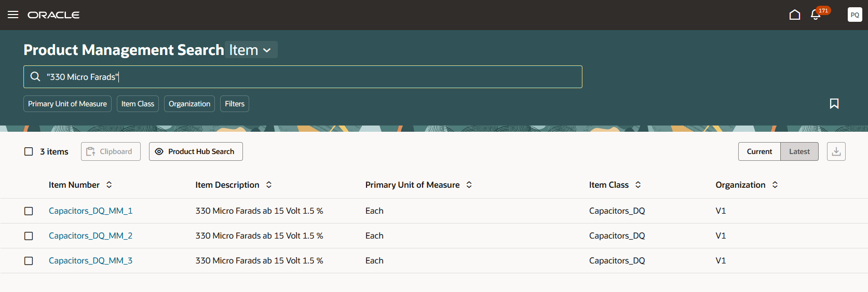
Task: Open Primary Unit of Measure filter
Action: (67, 104)
